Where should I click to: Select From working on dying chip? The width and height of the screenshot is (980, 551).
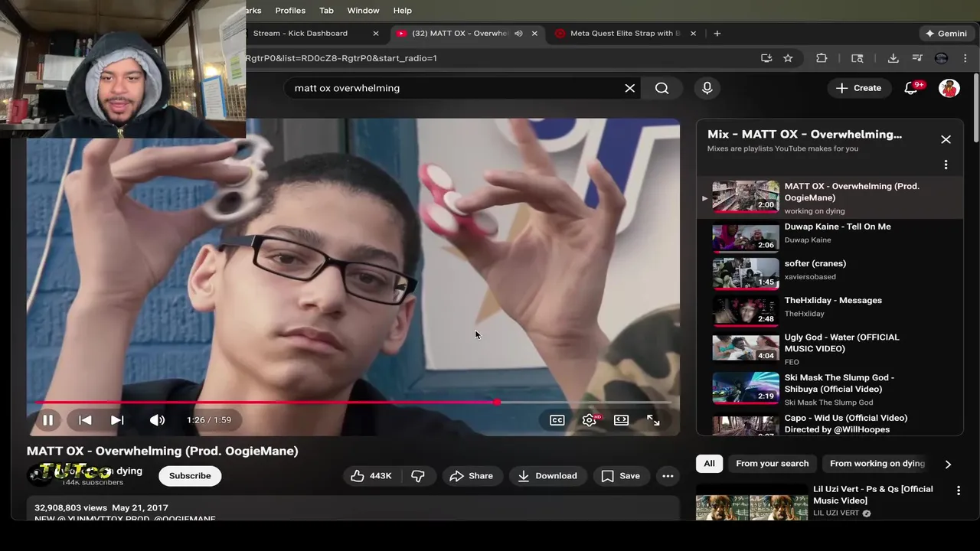(x=877, y=464)
